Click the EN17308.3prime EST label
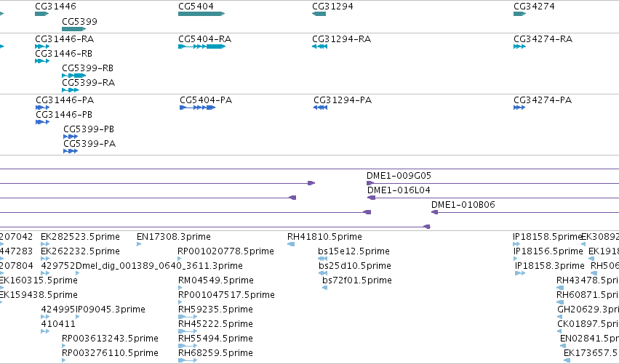This screenshot has height=364, width=619. coord(174,237)
